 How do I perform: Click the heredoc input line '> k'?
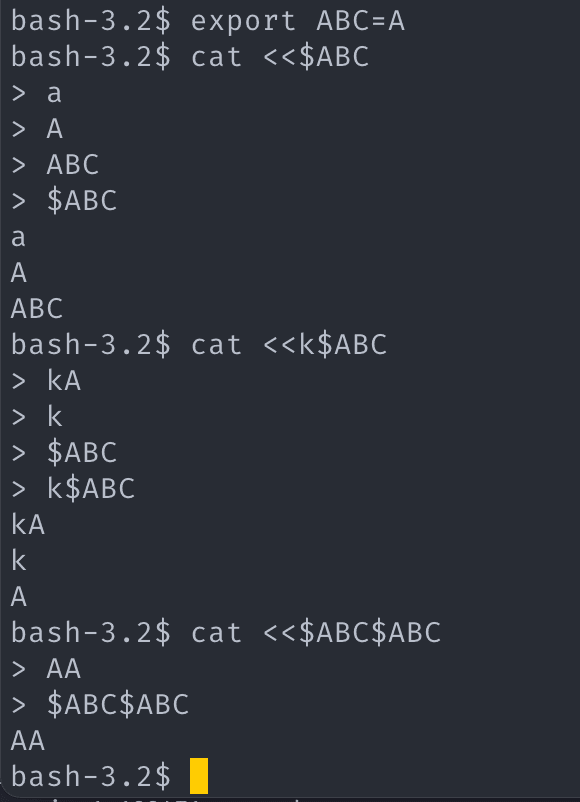[36, 417]
